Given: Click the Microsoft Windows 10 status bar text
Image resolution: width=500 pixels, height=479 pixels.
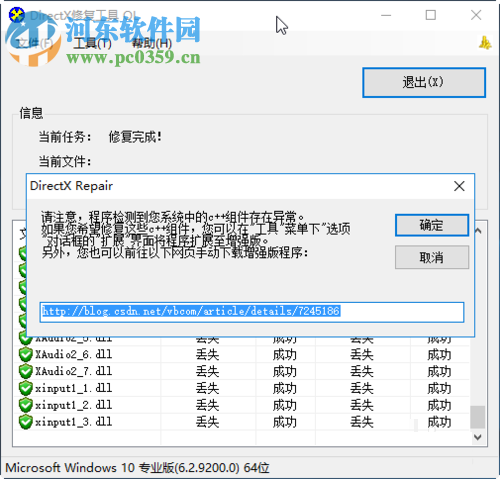Looking at the screenshot, I should tap(137, 468).
